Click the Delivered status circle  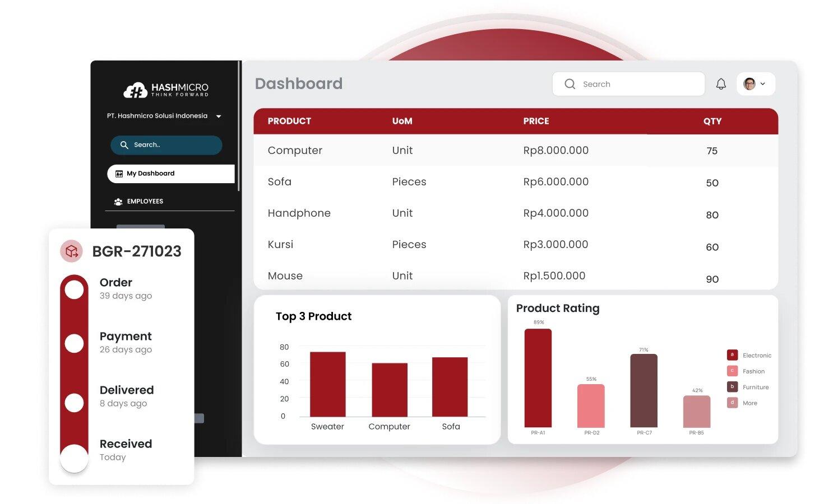[74, 402]
